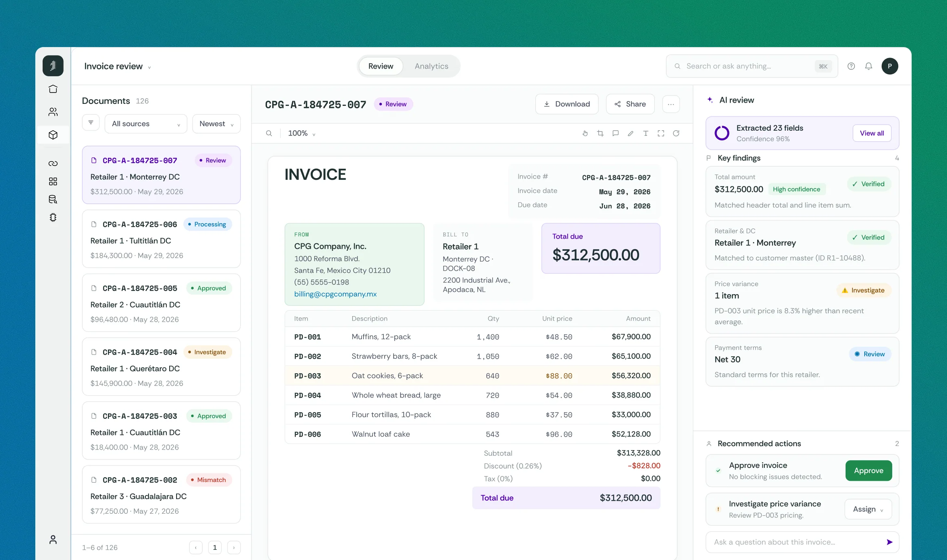This screenshot has width=947, height=560.
Task: Switch to the Review tab
Action: point(381,66)
